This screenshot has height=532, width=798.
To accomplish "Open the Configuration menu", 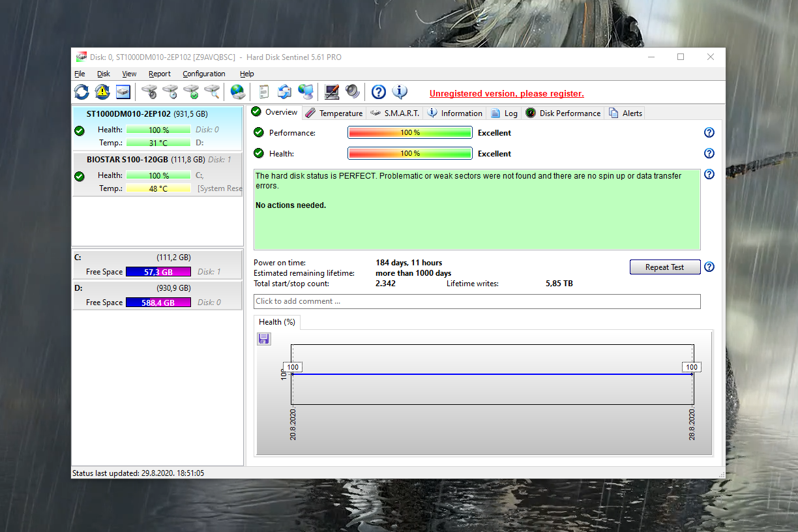I will click(x=203, y=74).
